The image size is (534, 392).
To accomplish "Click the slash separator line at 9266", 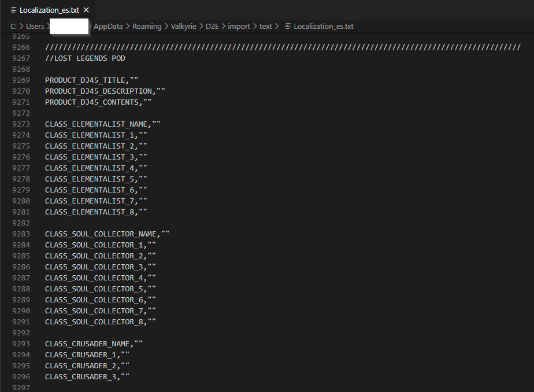I will [x=283, y=47].
